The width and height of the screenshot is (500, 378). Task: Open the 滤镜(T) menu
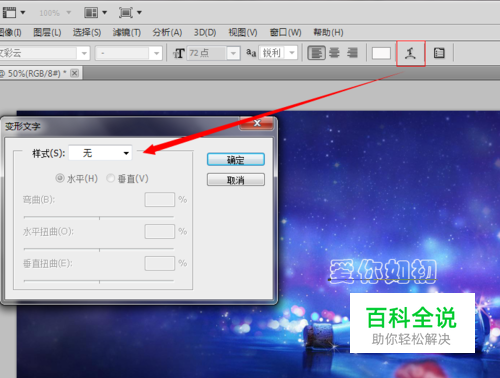[127, 32]
